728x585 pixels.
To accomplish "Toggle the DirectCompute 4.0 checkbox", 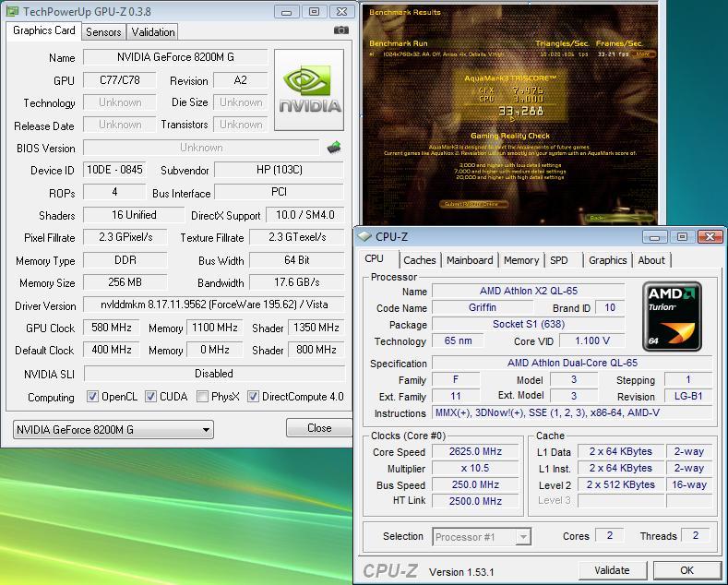I will 253,397.
